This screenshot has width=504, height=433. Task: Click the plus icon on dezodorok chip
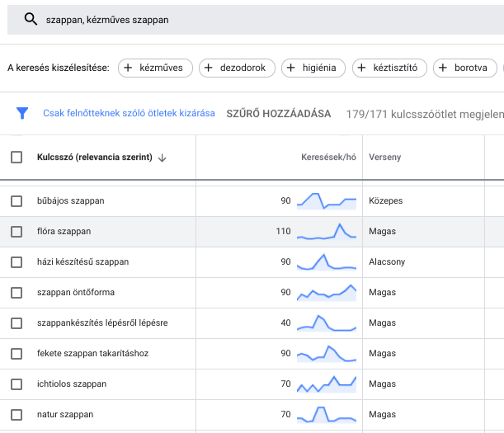pos(209,68)
